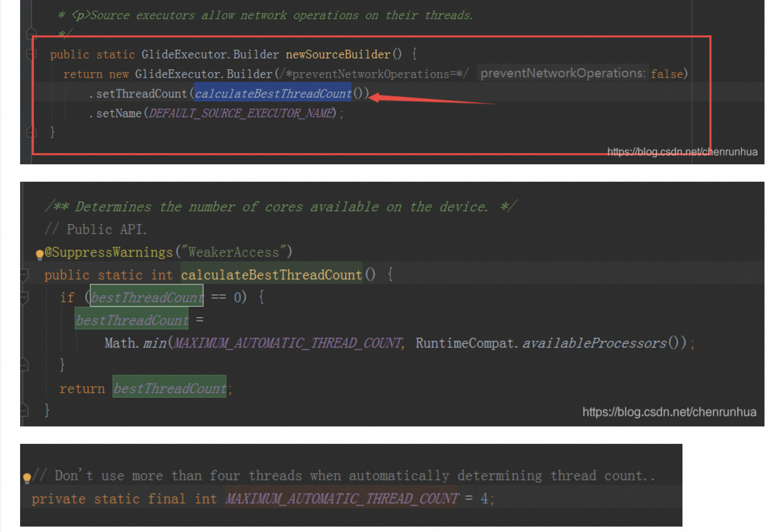The width and height of the screenshot is (773, 532).
Task: Click availableProcessors method call
Action: [595, 343]
